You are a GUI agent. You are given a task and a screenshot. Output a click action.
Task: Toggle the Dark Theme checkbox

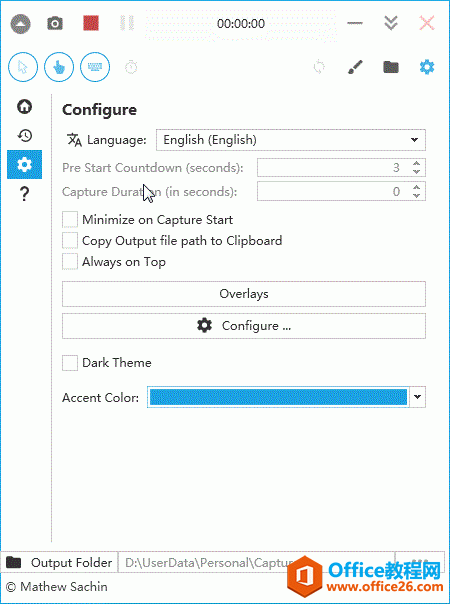[x=70, y=363]
